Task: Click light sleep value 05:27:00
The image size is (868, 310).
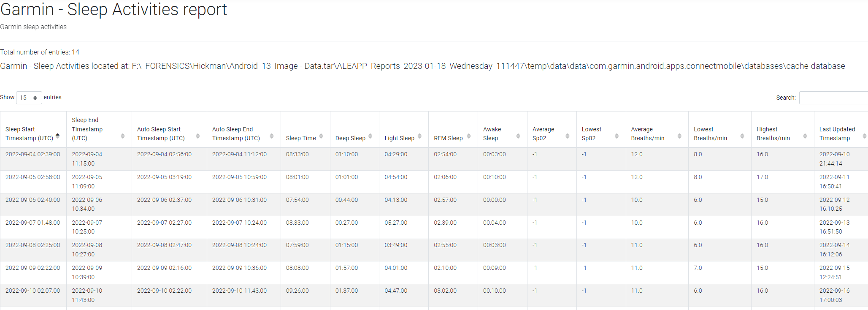Action: click(x=396, y=223)
